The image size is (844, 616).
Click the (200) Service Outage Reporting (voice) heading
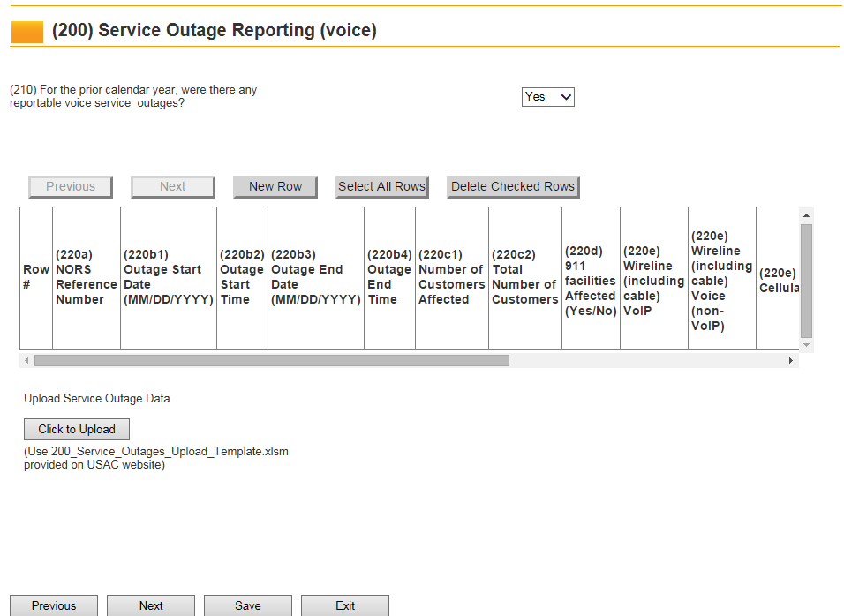coord(215,30)
